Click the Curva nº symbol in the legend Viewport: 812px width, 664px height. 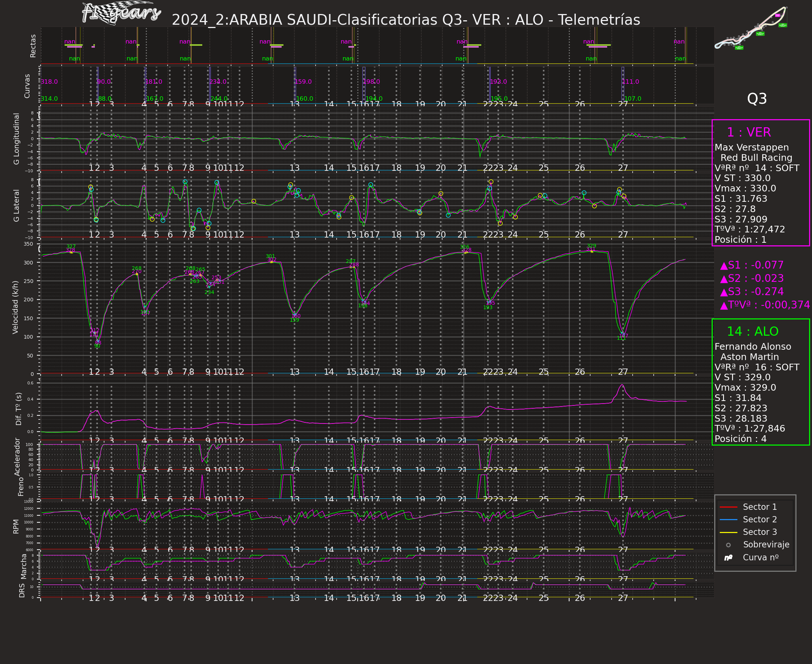pyautogui.click(x=728, y=558)
